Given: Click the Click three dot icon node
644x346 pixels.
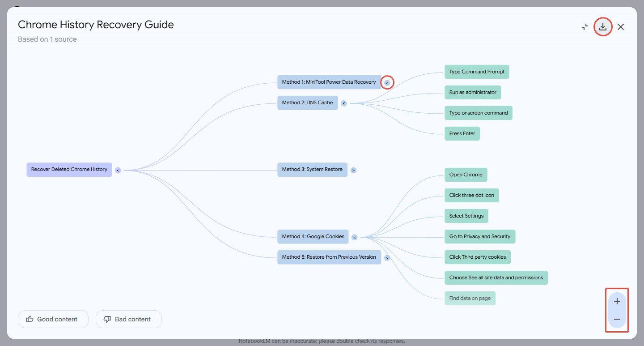Looking at the screenshot, I should tap(472, 195).
